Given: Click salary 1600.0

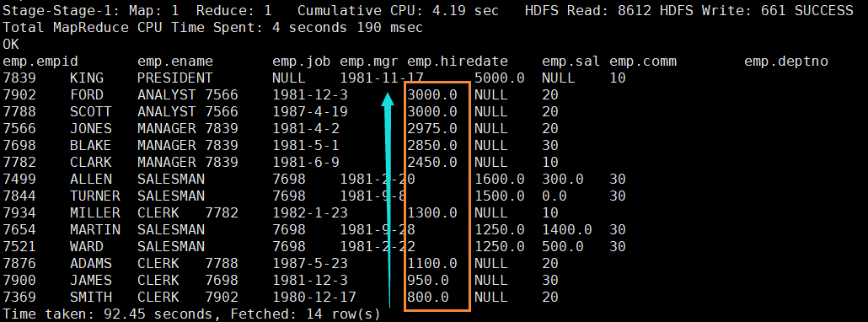Looking at the screenshot, I should (x=500, y=180).
